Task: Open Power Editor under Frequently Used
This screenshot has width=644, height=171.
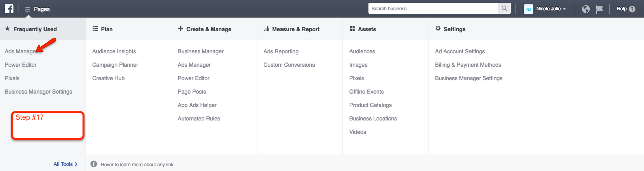Action: [21, 65]
